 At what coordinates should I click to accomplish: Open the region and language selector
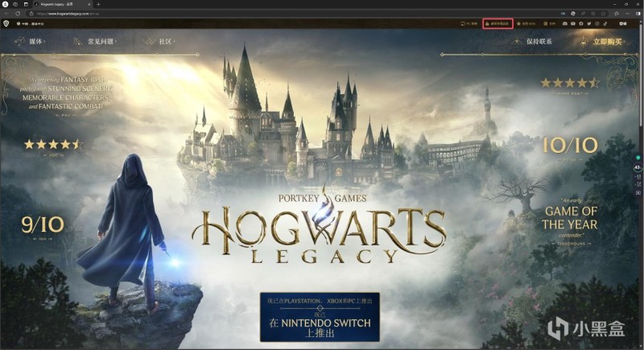coord(31,24)
